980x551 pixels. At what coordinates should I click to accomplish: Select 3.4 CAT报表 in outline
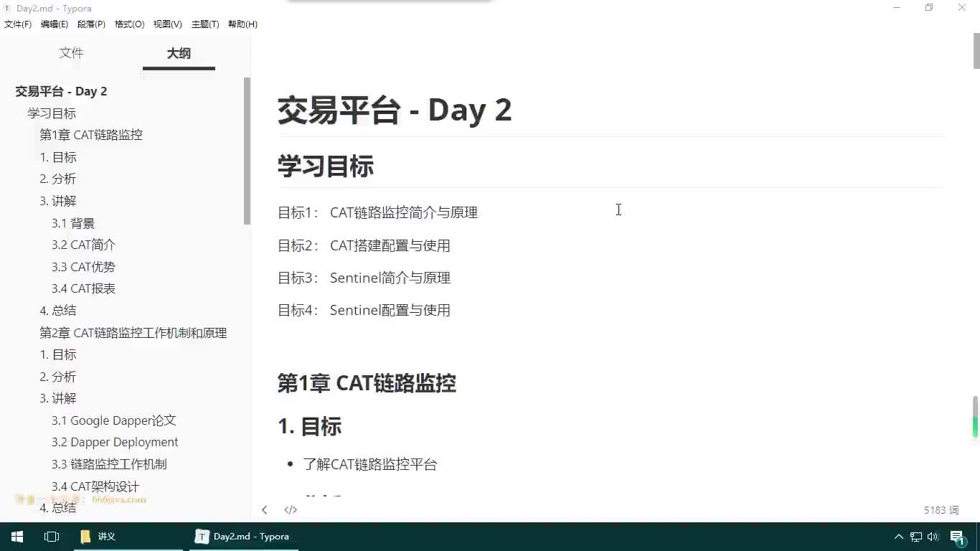click(83, 288)
